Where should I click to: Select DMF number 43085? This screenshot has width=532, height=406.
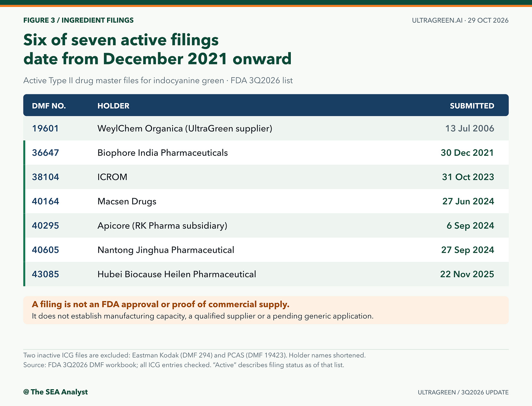point(45,274)
